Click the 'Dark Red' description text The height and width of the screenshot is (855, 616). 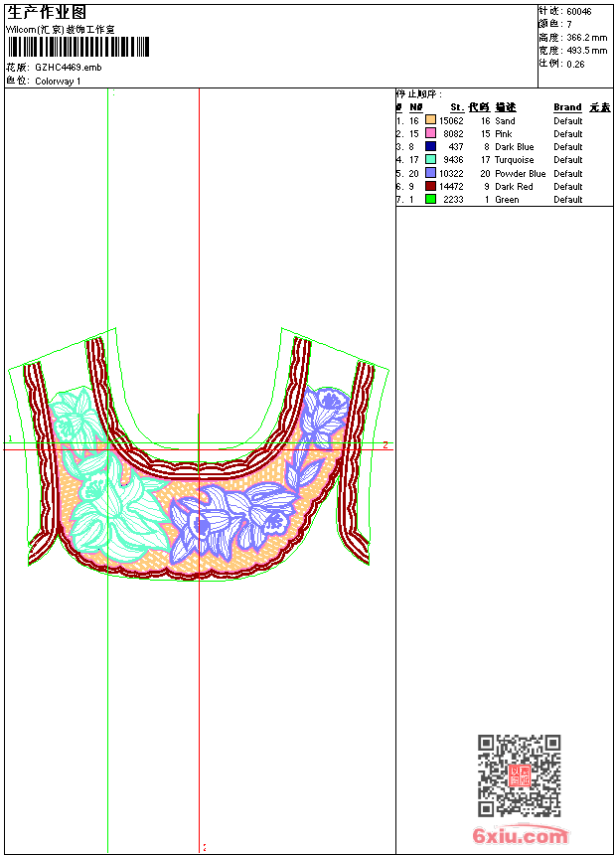click(514, 187)
